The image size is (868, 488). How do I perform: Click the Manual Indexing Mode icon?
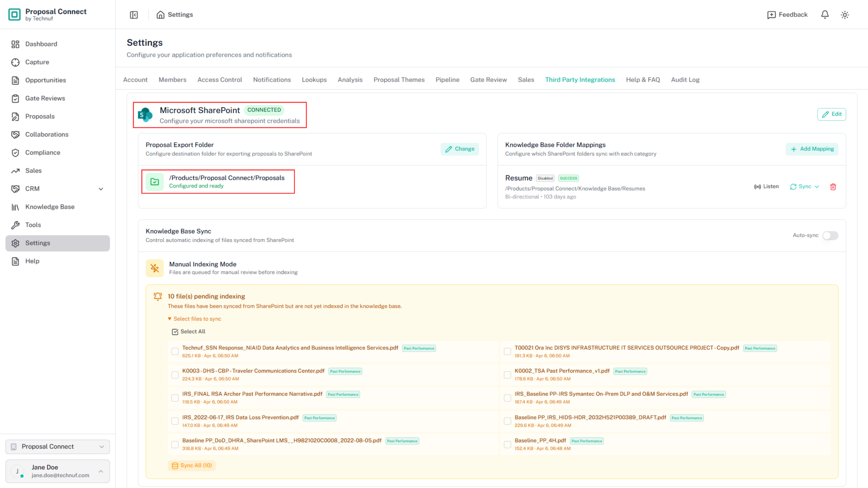[155, 268]
